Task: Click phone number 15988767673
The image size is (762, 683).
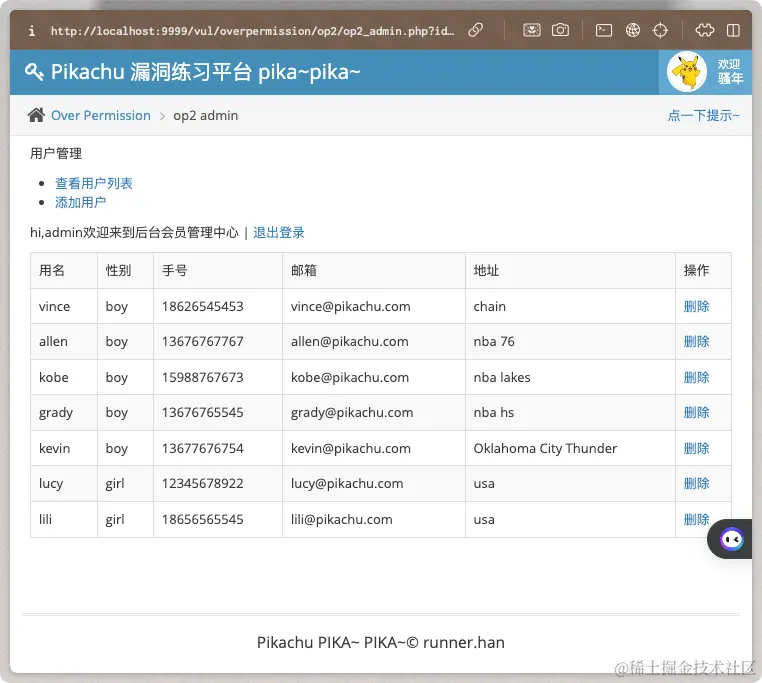Action: coord(203,378)
